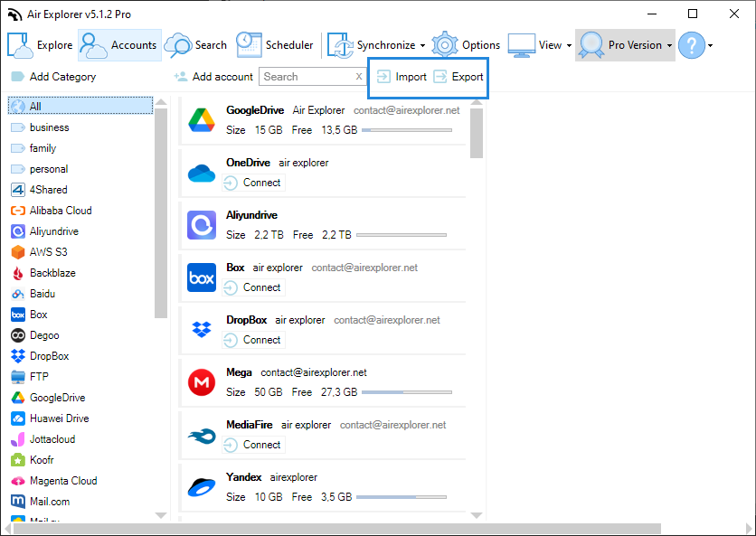Click Mega contact@airexplorer.net email text
Screen dimensions: 756x536
pyautogui.click(x=314, y=372)
